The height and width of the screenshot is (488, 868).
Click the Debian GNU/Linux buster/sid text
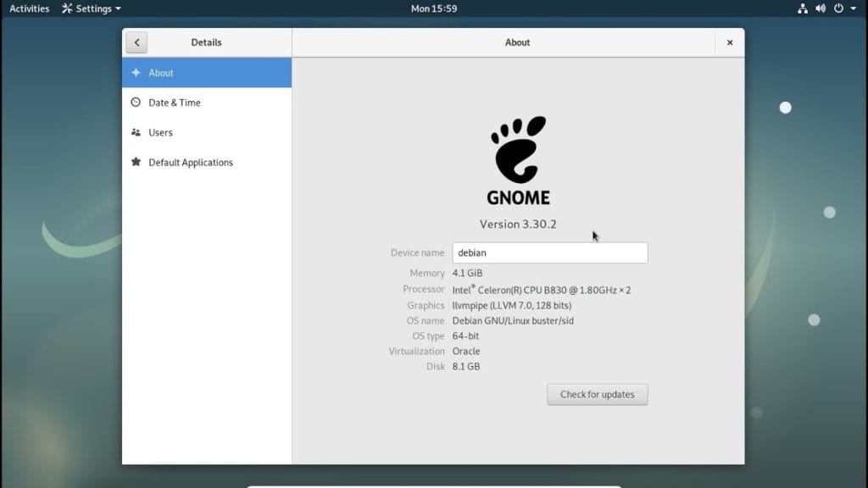(513, 321)
